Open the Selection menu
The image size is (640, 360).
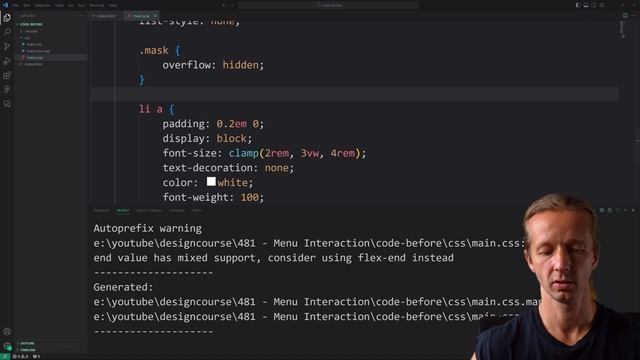(42, 5)
